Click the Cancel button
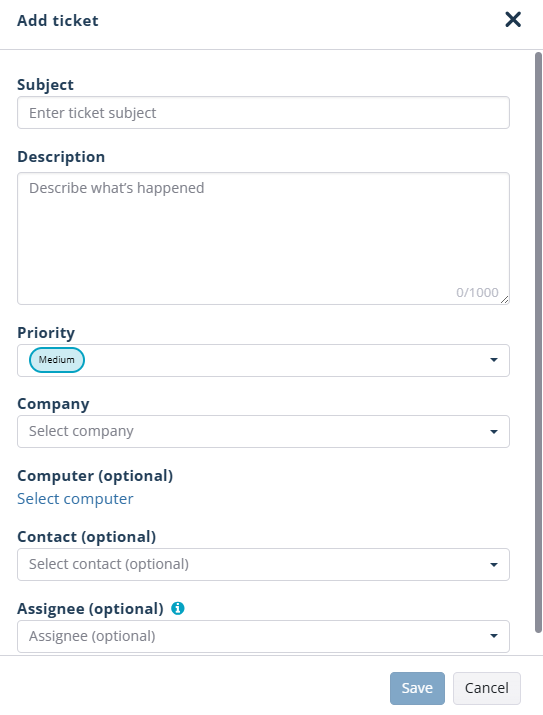The height and width of the screenshot is (715, 543). pyautogui.click(x=486, y=688)
